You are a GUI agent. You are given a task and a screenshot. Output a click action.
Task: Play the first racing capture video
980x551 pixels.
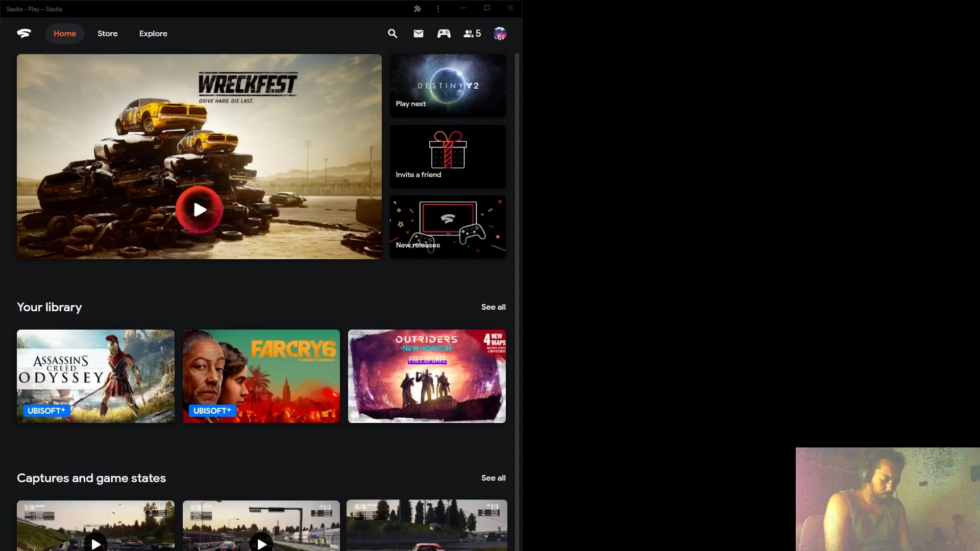click(x=95, y=543)
